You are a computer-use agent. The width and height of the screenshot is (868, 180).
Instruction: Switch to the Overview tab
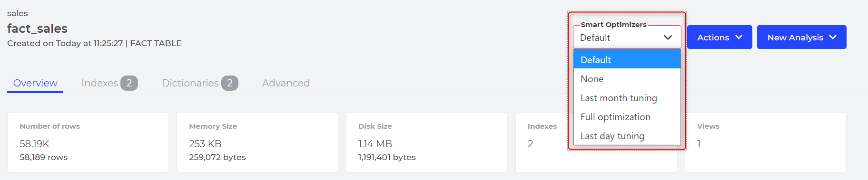(x=35, y=83)
